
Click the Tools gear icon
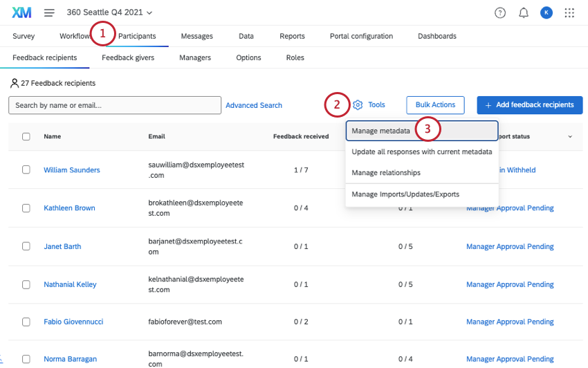[358, 105]
